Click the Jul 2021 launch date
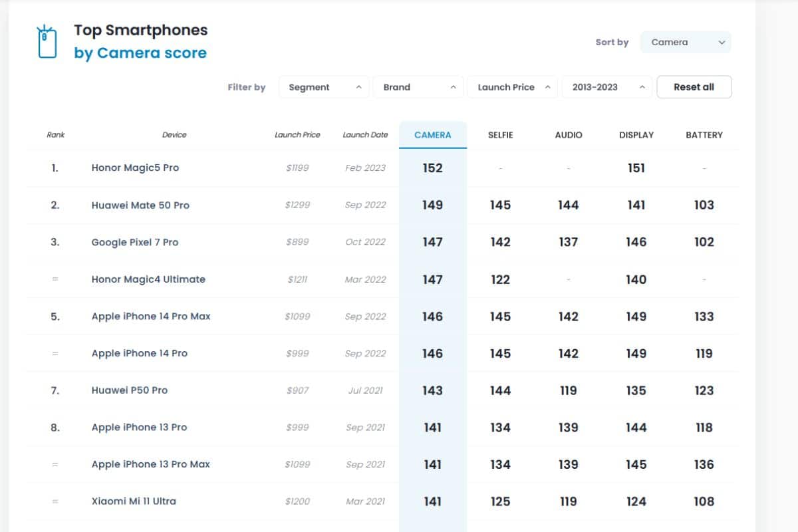The image size is (798, 532). 365,390
